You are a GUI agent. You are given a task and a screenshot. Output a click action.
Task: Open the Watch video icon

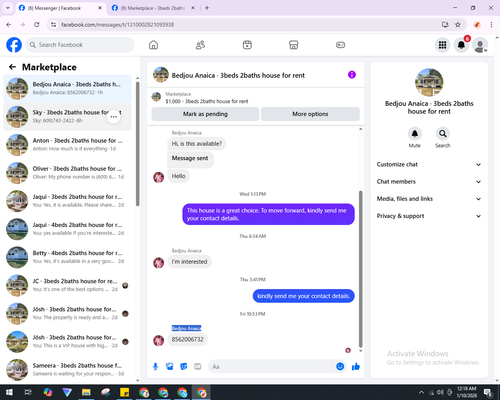click(247, 45)
